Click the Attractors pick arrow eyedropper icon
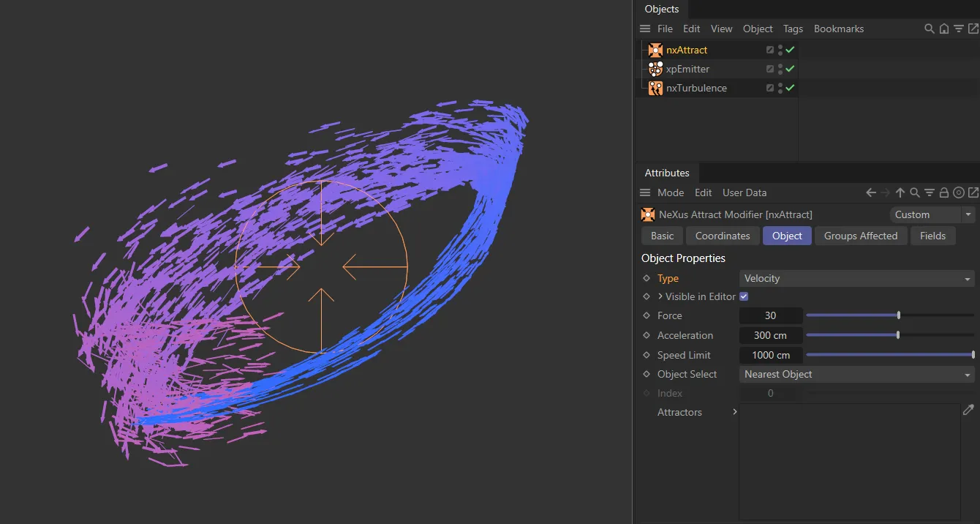 coord(968,410)
